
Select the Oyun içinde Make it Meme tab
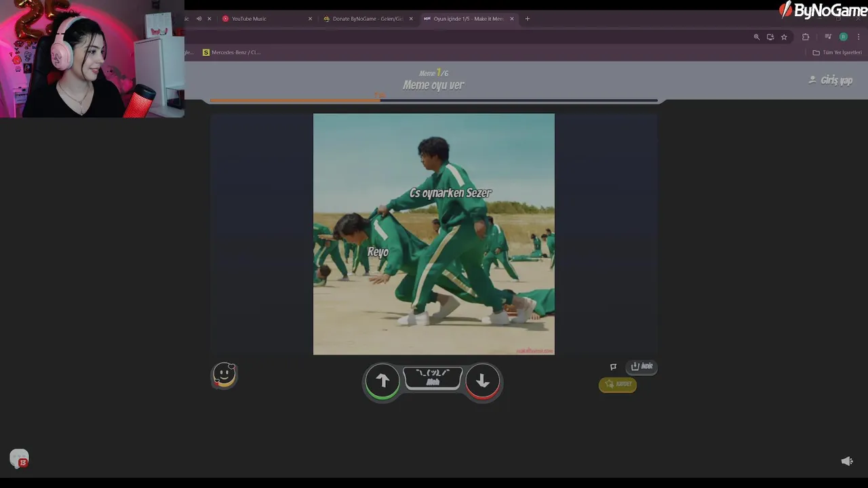click(x=468, y=19)
